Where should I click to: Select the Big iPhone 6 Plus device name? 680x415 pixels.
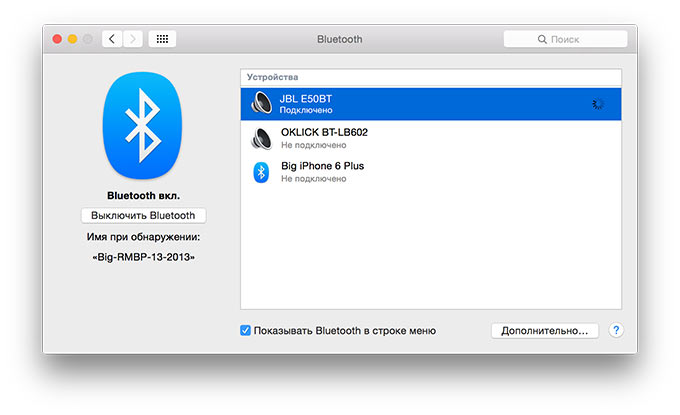tap(323, 166)
